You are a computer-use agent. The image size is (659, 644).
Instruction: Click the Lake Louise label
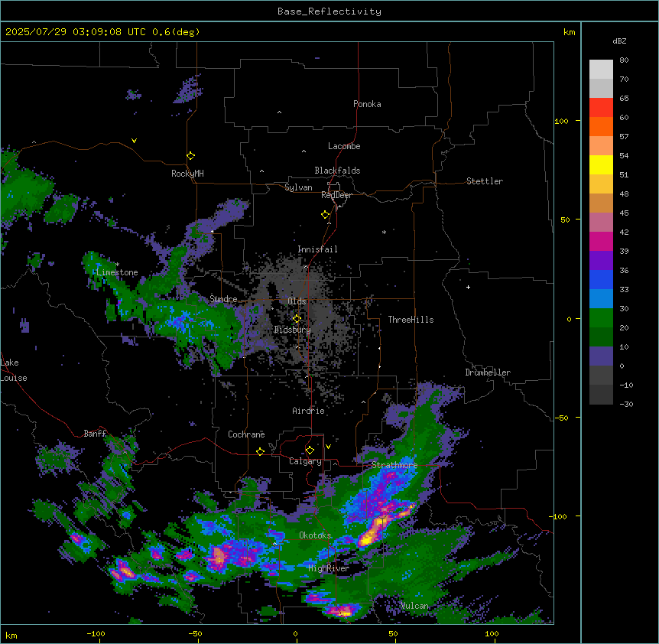click(14, 370)
